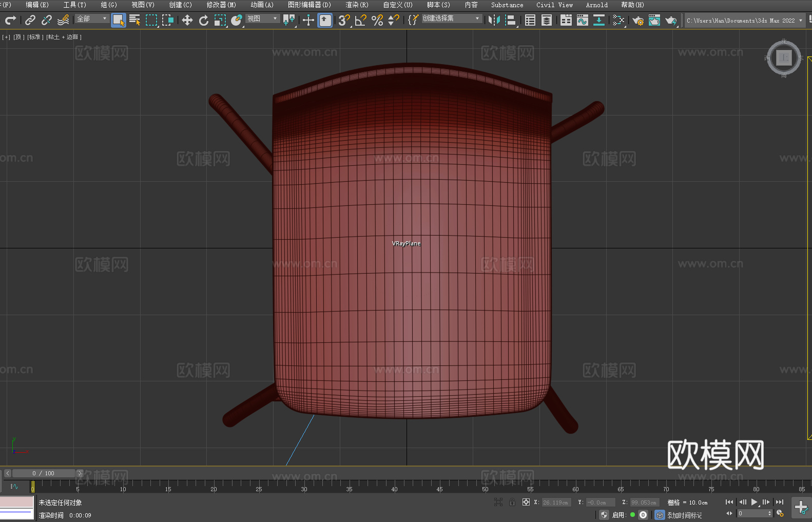
Task: Open the 帮助(H) menu
Action: tap(632, 5)
